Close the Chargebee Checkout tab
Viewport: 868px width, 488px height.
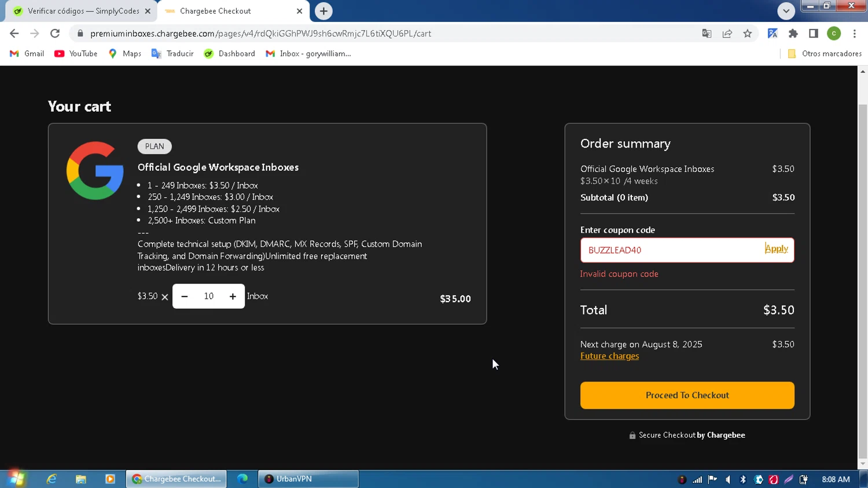click(299, 11)
